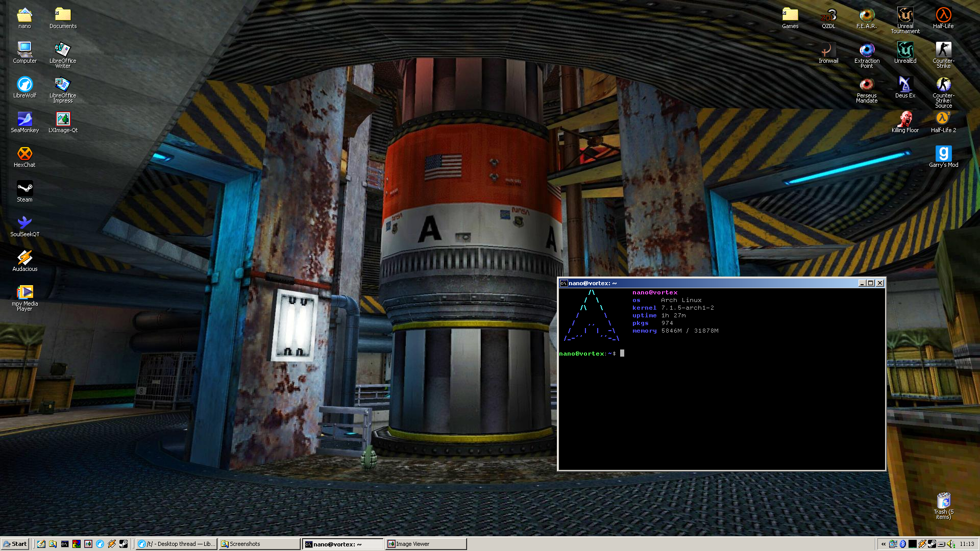The width and height of the screenshot is (980, 551).
Task: Click the SeaMonkey desktop icon
Action: pyautogui.click(x=24, y=122)
